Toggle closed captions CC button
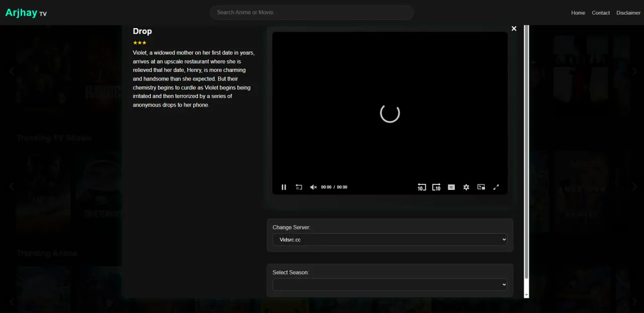Viewport: 644px width, 313px height. (451, 187)
